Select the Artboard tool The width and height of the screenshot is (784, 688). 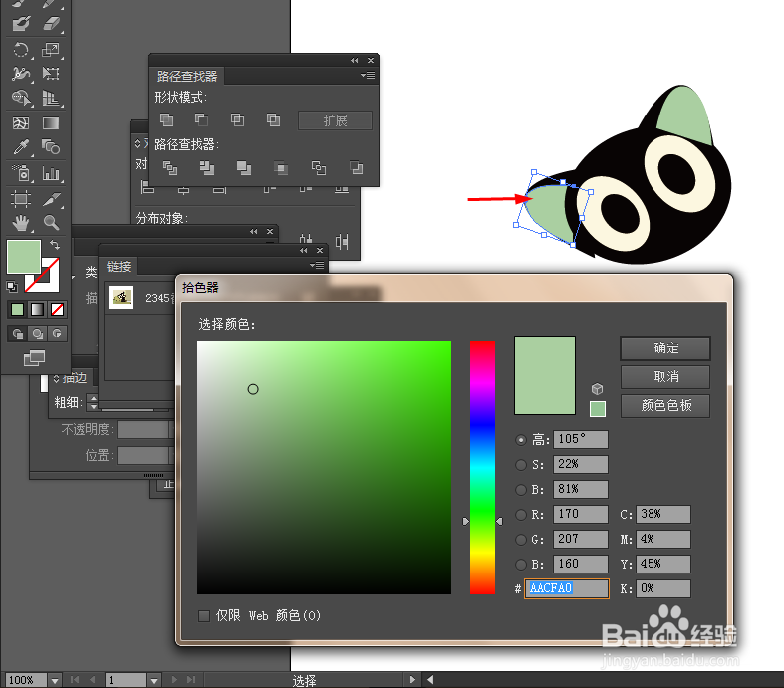[x=21, y=199]
